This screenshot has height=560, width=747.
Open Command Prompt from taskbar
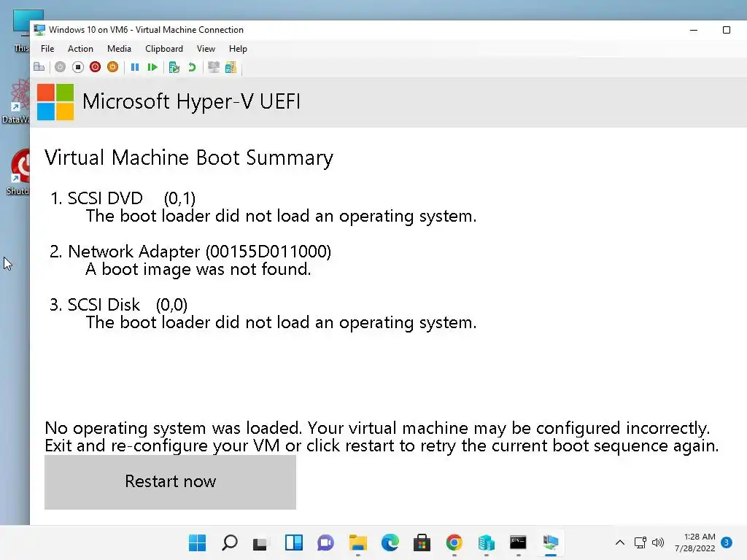[x=518, y=542]
